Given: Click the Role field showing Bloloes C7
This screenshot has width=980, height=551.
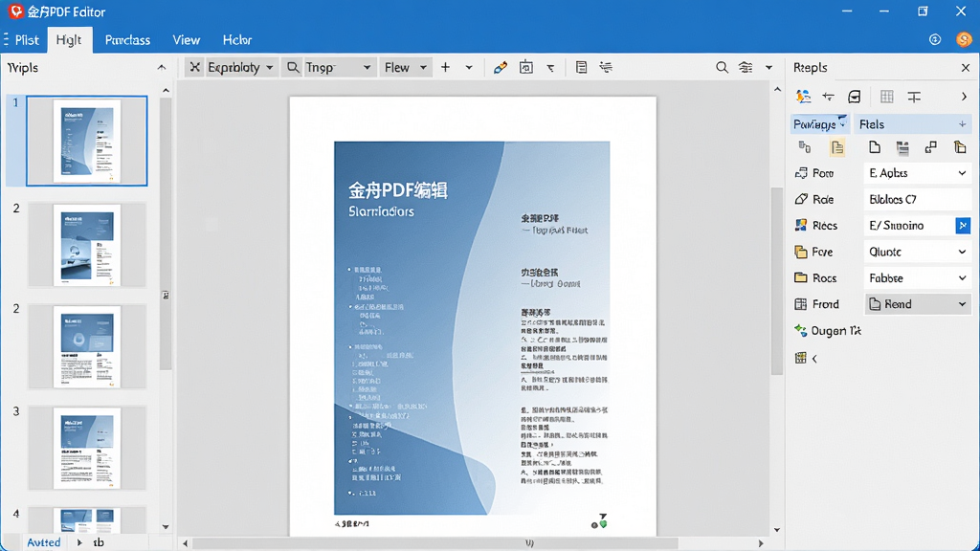Looking at the screenshot, I should pyautogui.click(x=918, y=199).
